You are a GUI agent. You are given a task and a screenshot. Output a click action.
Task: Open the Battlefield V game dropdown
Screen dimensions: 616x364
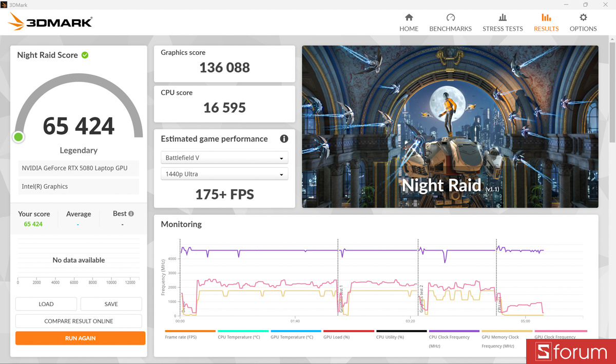224,158
